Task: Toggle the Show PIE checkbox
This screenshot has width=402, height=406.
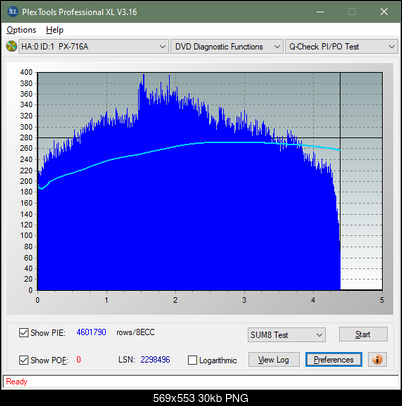Action: [x=24, y=332]
